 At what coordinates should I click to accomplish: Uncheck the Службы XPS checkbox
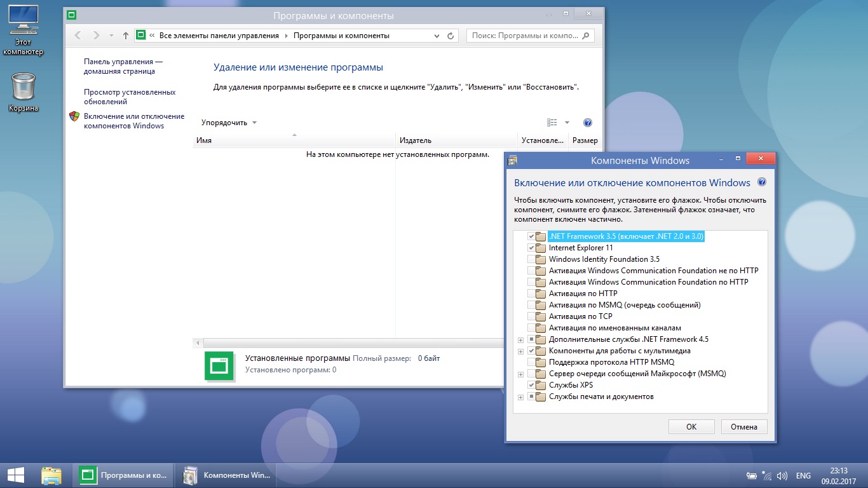(x=531, y=385)
